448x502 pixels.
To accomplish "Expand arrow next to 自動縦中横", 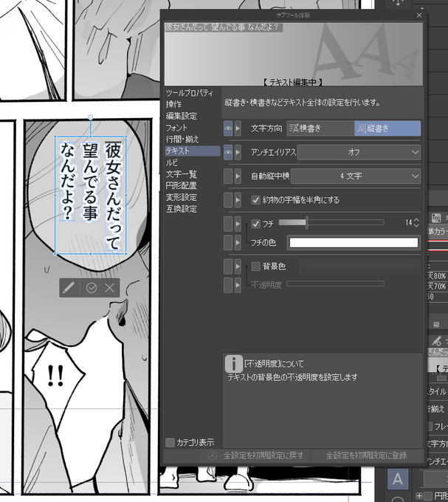I will click(x=238, y=176).
